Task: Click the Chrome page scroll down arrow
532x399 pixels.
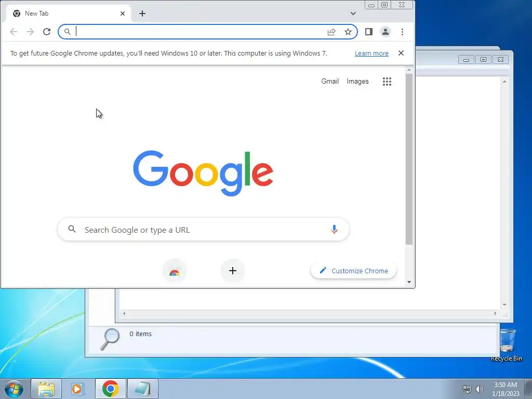Action: pos(409,282)
